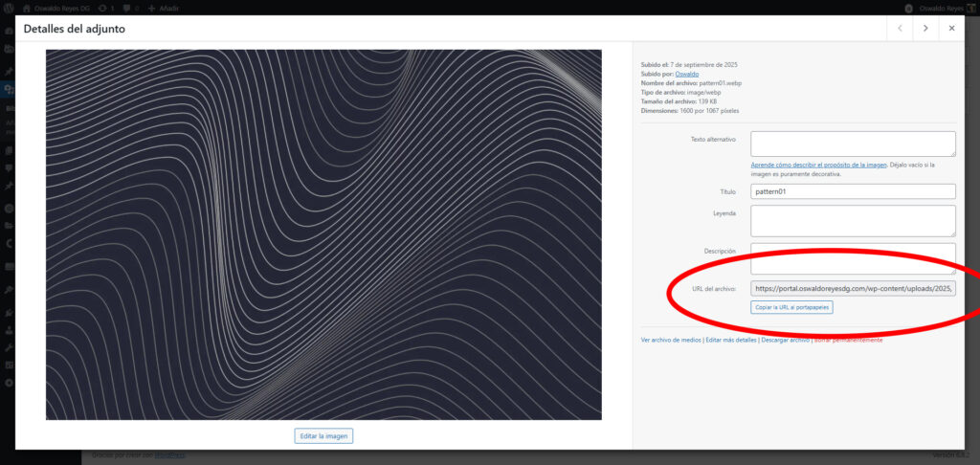Click the Título field containing pattern01
Screen dimensions: 980x465
853,191
